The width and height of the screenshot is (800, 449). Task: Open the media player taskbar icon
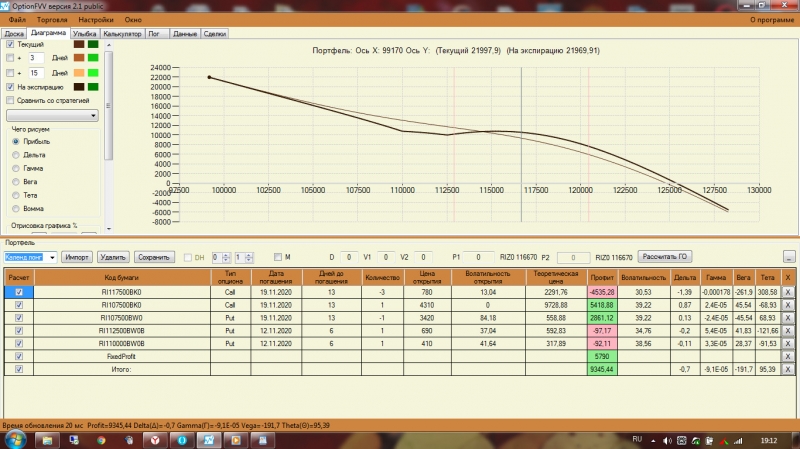pyautogui.click(x=236, y=440)
